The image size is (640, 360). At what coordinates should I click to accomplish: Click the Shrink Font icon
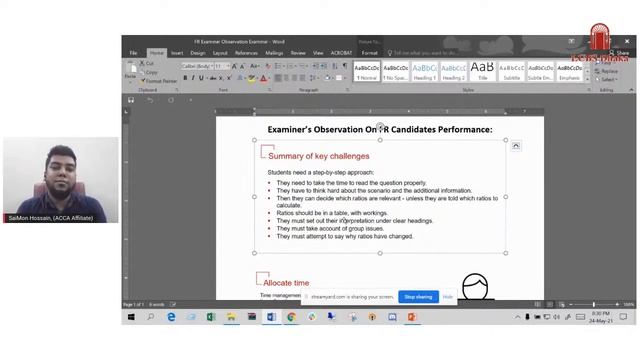(242, 66)
